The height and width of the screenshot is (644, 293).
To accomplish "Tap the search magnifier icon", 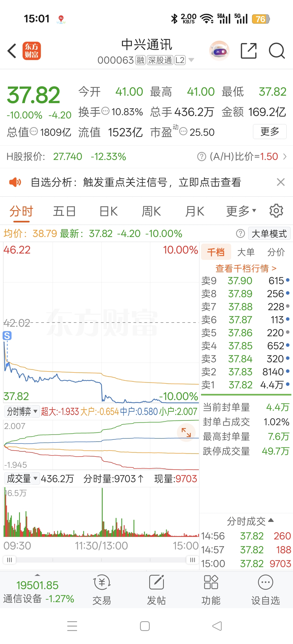I will click(x=276, y=51).
